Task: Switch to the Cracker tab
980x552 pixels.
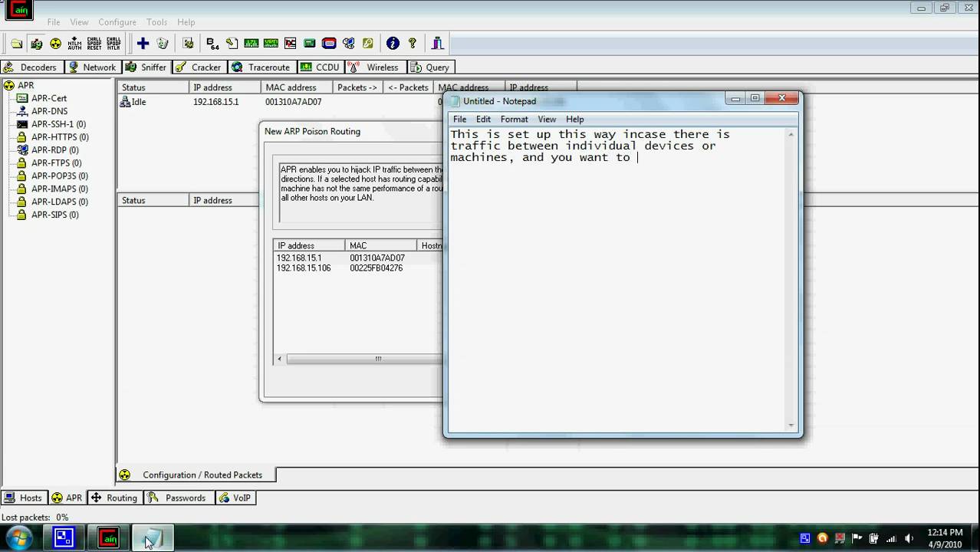Action: click(x=199, y=67)
